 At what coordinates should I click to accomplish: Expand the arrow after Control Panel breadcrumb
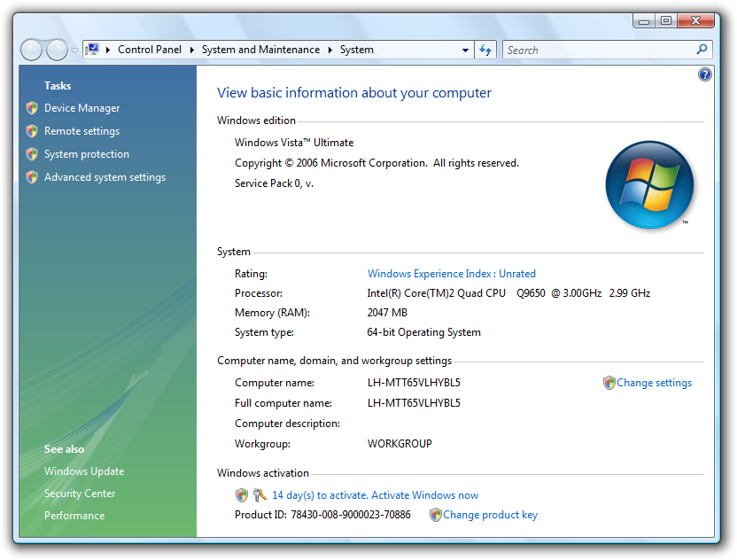[191, 50]
